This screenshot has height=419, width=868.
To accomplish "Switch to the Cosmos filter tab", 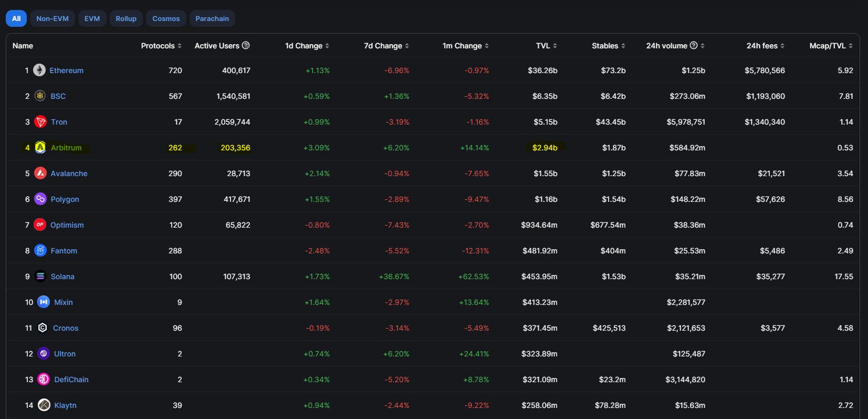I will (x=166, y=18).
